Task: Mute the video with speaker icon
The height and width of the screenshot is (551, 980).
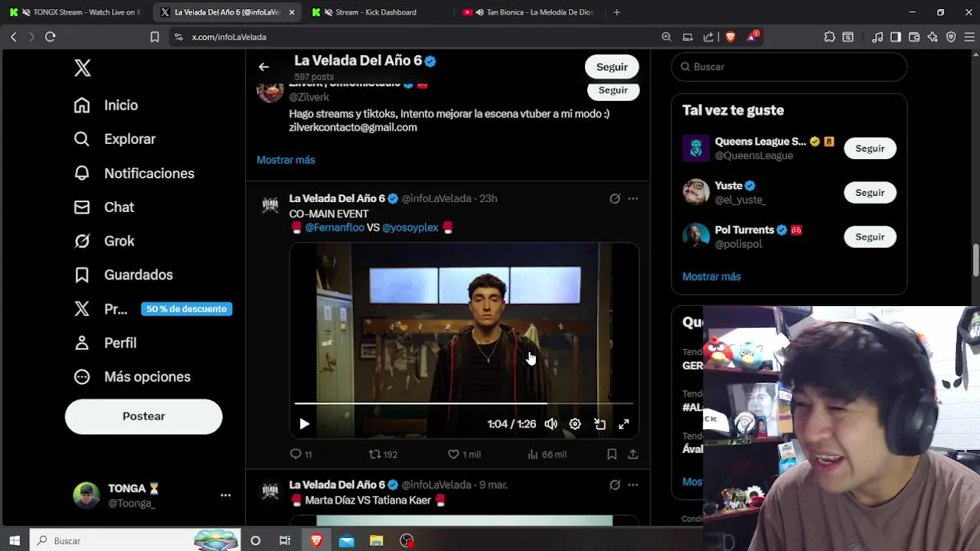Action: pos(551,424)
